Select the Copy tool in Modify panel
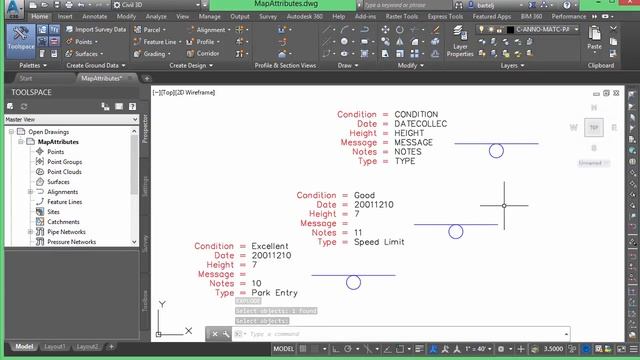Image resolution: width=640 pixels, height=360 pixels. pos(385,42)
